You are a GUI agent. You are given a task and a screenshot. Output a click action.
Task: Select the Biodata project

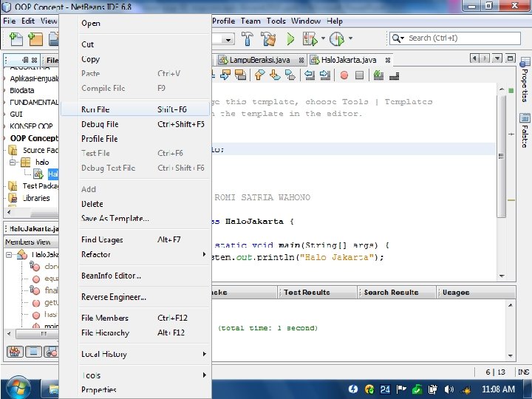click(x=21, y=90)
